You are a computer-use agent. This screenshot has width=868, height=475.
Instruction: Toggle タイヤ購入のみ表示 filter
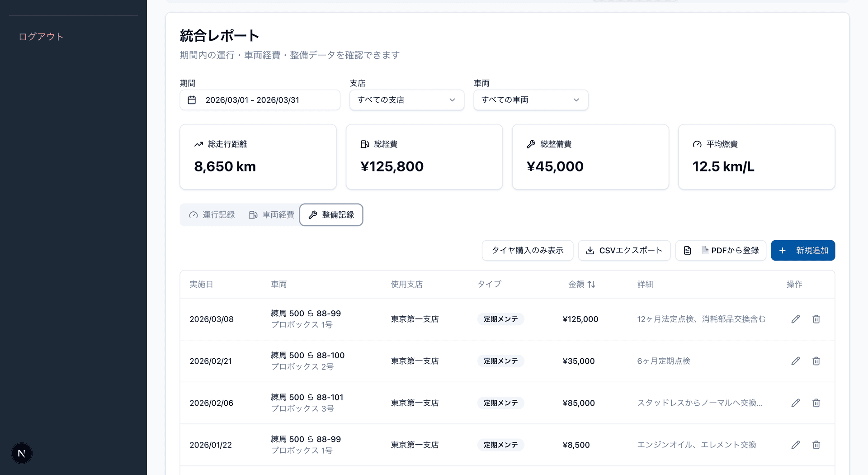(527, 250)
